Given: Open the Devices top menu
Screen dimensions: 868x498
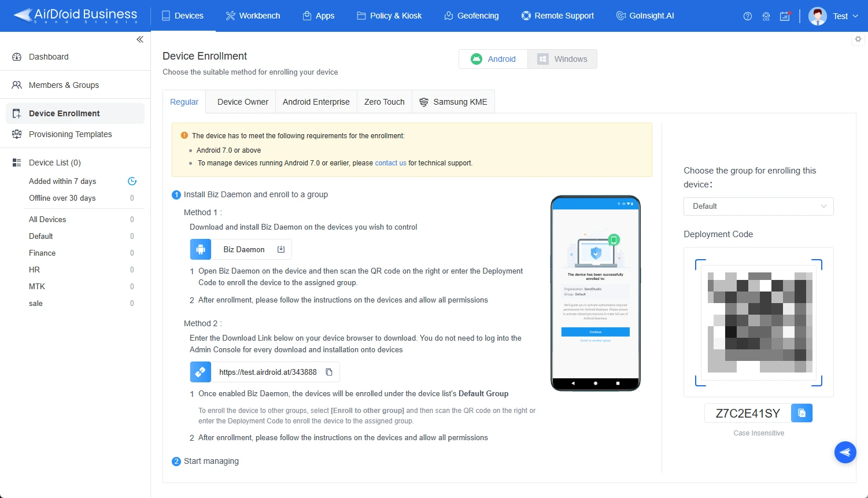Looking at the screenshot, I should (x=183, y=16).
